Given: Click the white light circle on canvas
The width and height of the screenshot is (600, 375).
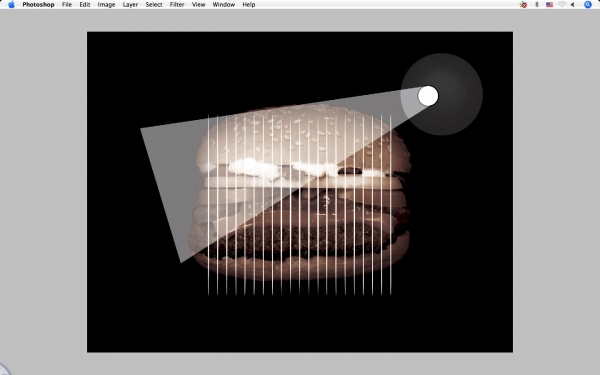Looking at the screenshot, I should [x=428, y=96].
